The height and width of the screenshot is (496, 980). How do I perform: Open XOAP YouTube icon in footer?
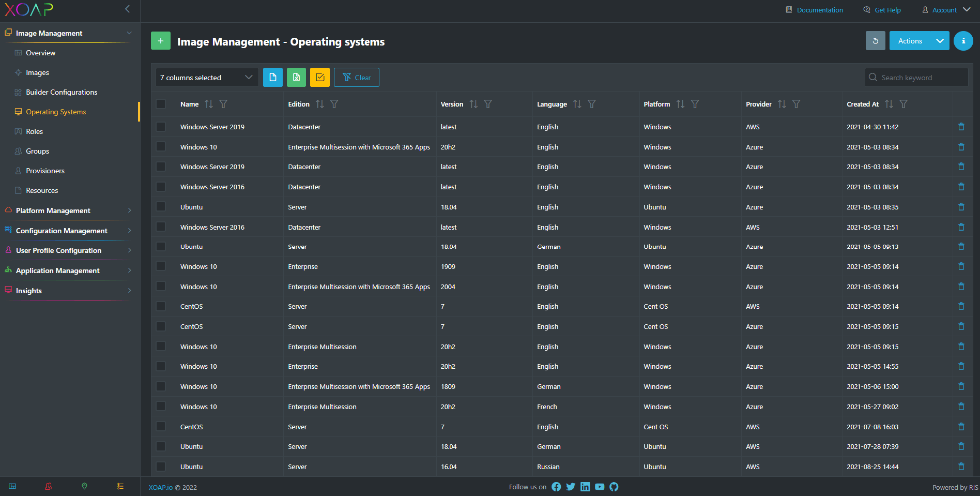pyautogui.click(x=600, y=487)
